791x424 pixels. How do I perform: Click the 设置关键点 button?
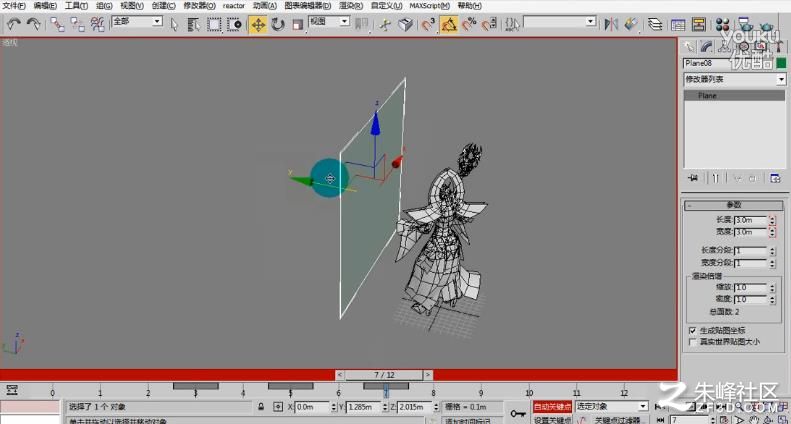(552, 420)
